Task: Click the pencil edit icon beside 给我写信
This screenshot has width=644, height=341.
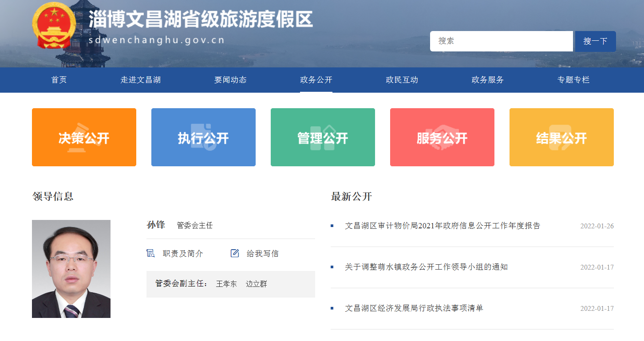Action: pos(235,253)
